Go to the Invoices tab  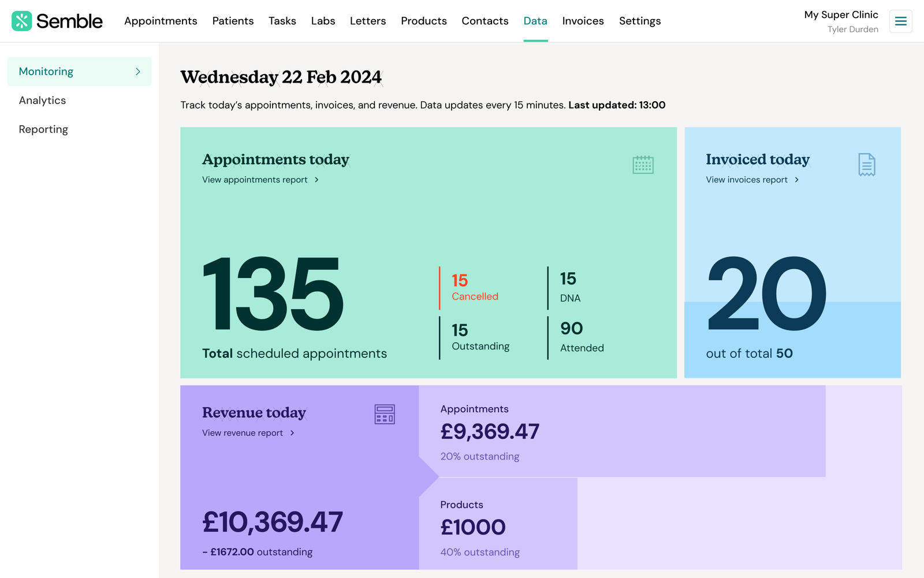pos(583,21)
